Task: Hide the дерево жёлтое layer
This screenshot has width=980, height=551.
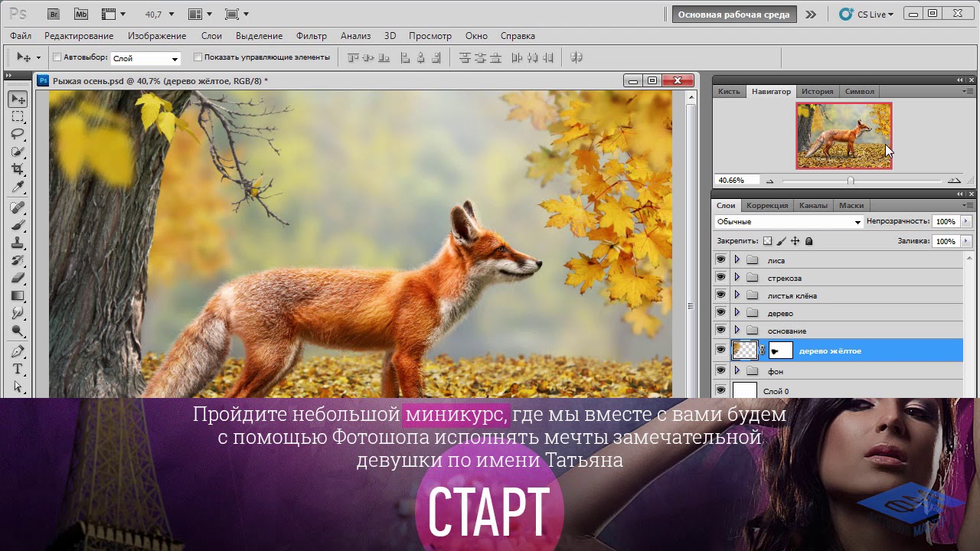Action: 720,350
